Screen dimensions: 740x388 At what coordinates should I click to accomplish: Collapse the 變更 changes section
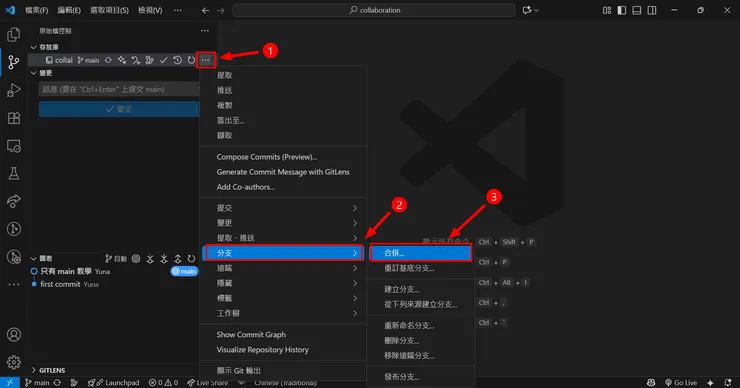click(x=34, y=73)
